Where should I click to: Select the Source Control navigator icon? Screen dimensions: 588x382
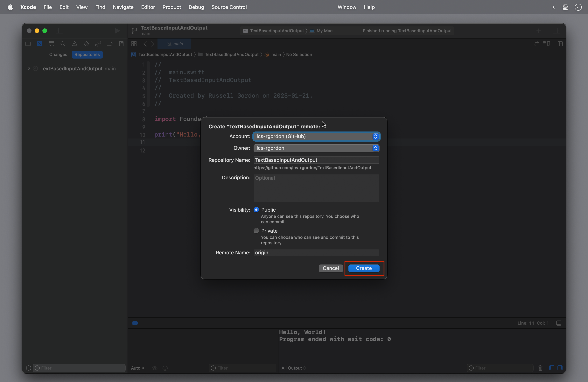[x=39, y=44]
